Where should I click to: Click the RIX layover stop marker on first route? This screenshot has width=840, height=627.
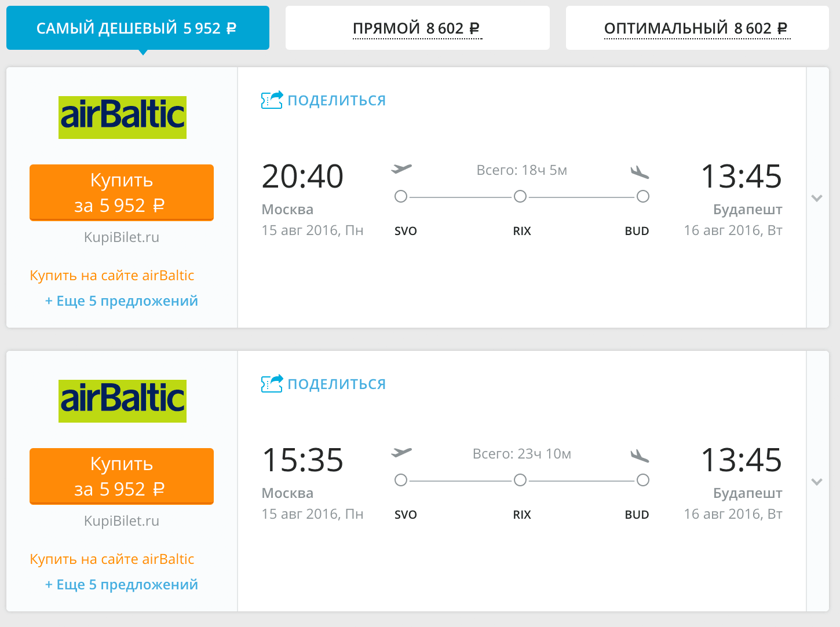pyautogui.click(x=520, y=196)
